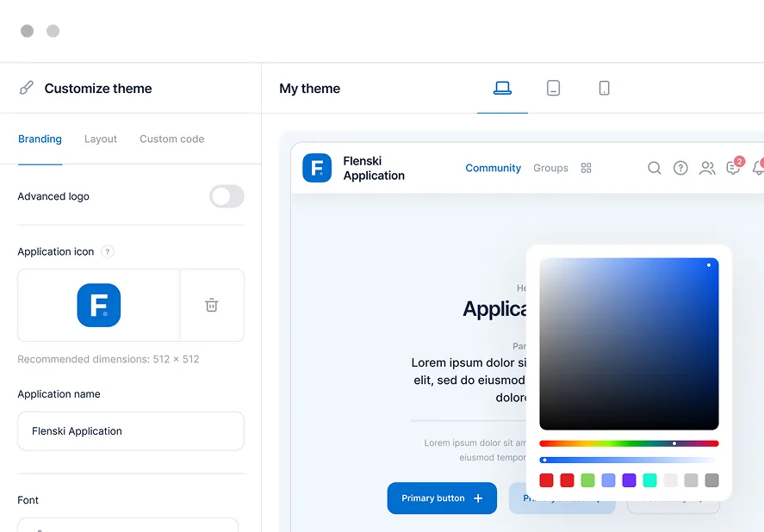Toggle the Advanced logo switch
This screenshot has height=532, width=764.
pos(227,196)
